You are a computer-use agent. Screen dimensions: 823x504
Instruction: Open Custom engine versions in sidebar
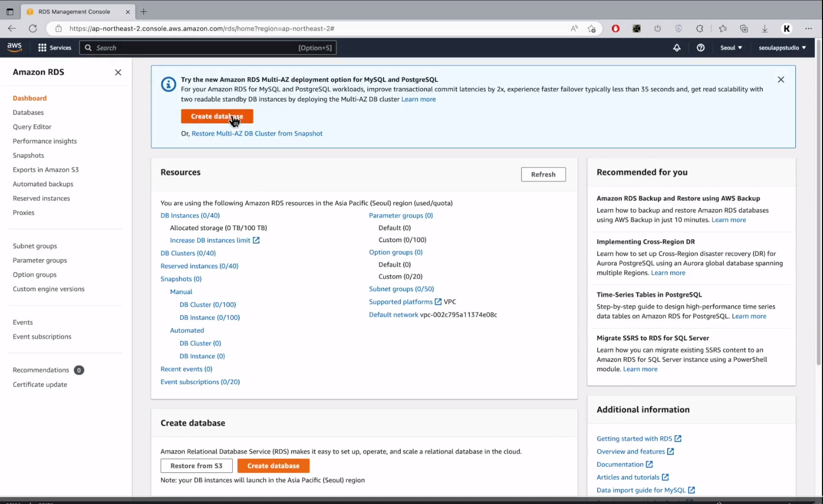(49, 289)
